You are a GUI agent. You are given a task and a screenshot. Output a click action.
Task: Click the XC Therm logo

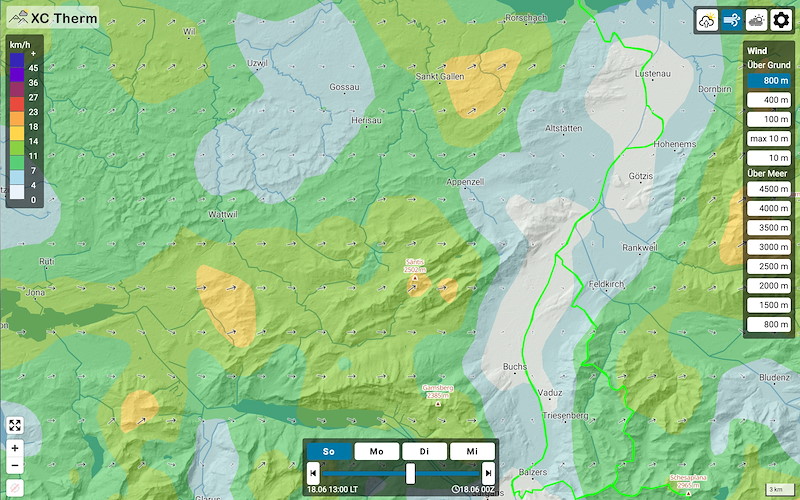[x=51, y=17]
